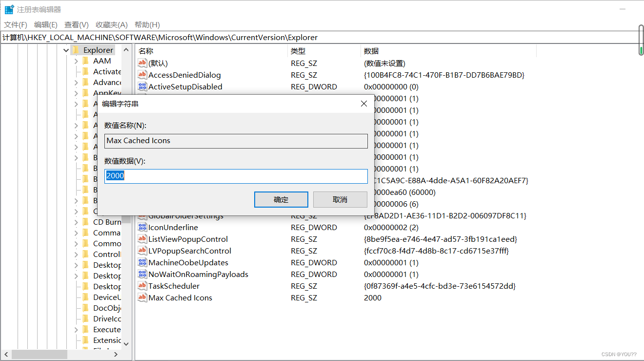Screen dimensions: 644x361
Task: Expand the Comma key arrow
Action: click(x=76, y=233)
